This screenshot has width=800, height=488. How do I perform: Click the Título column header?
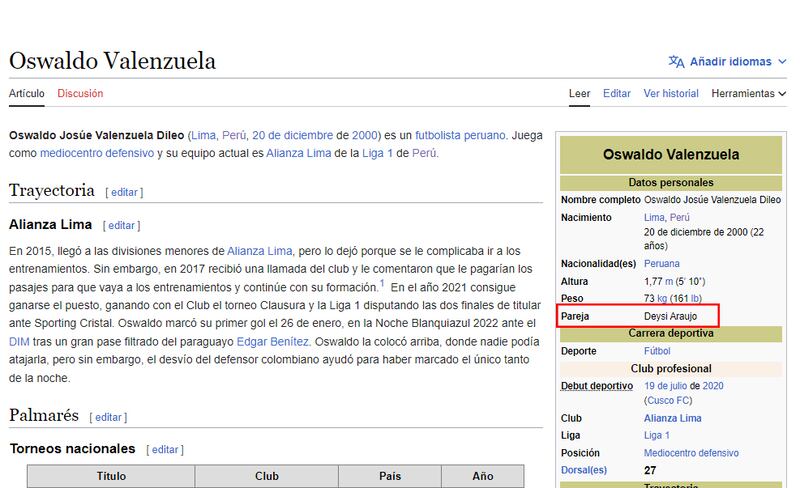tap(111, 476)
